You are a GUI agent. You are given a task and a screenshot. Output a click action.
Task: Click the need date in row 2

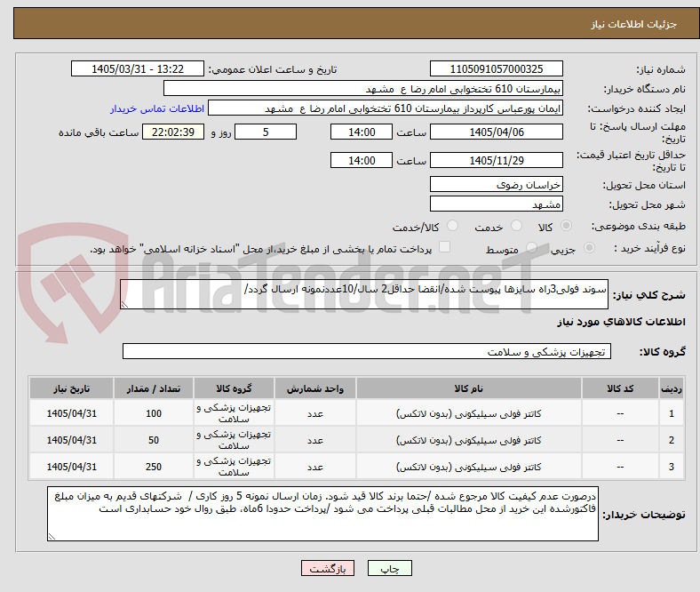pos(71,440)
